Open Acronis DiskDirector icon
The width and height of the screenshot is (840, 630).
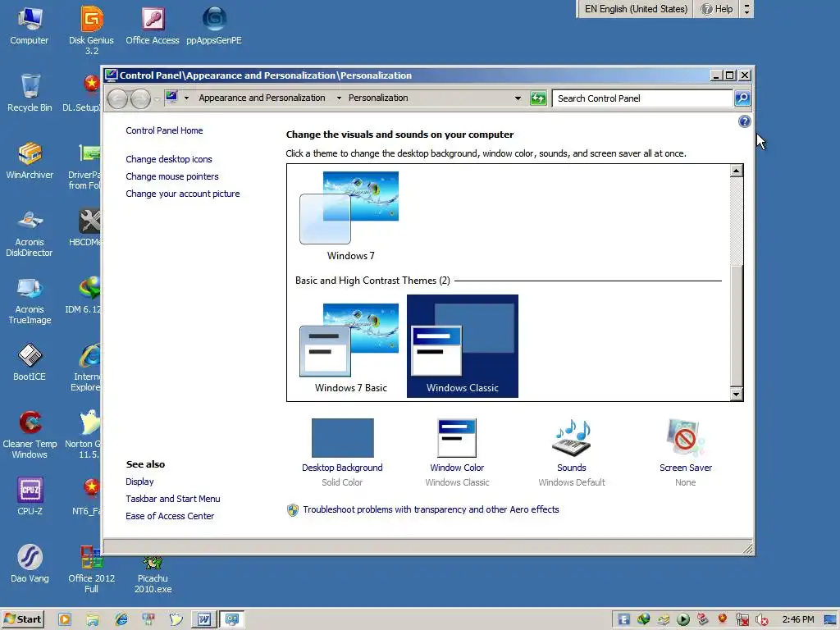click(x=30, y=232)
